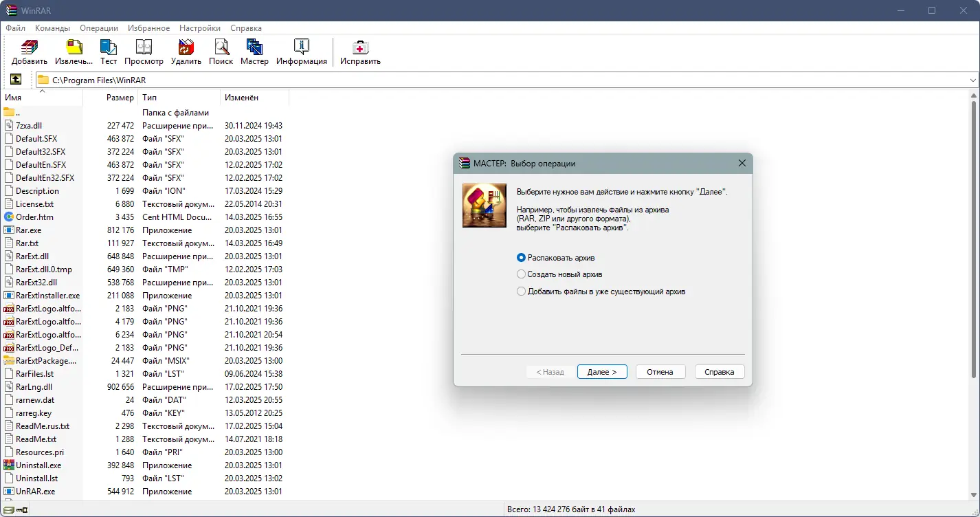Open the Избранное menu
The height and width of the screenshot is (517, 980).
pos(148,28)
